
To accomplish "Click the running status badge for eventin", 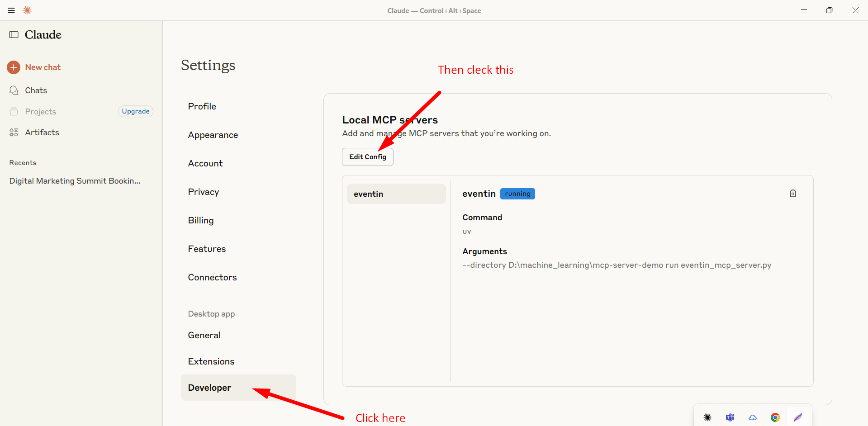I will point(517,194).
